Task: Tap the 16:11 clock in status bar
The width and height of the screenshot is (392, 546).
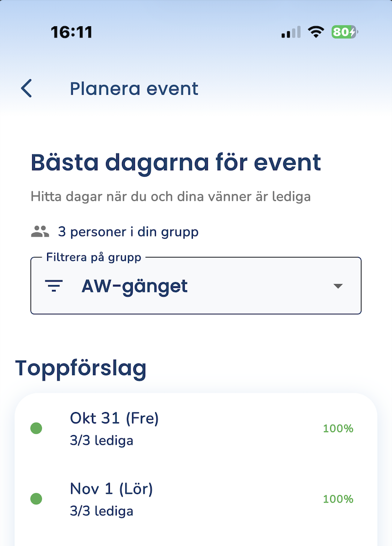Action: (x=72, y=32)
